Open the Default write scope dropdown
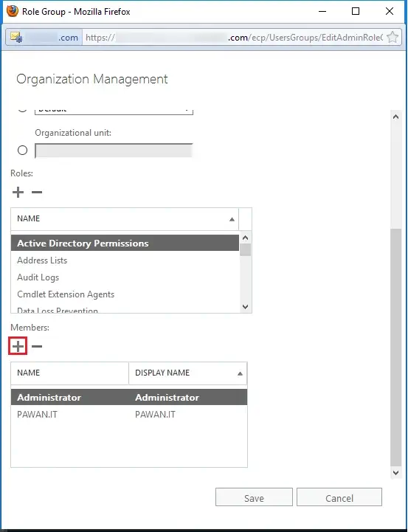This screenshot has width=408, height=532. pos(114,111)
